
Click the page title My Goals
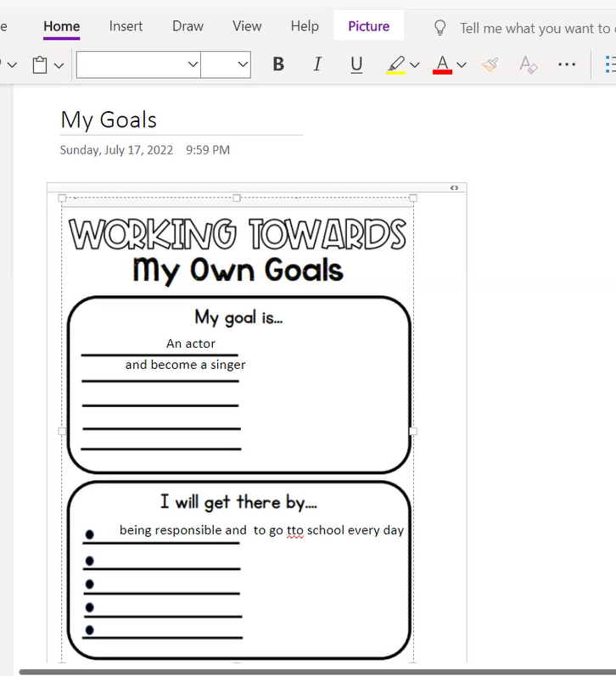[109, 120]
